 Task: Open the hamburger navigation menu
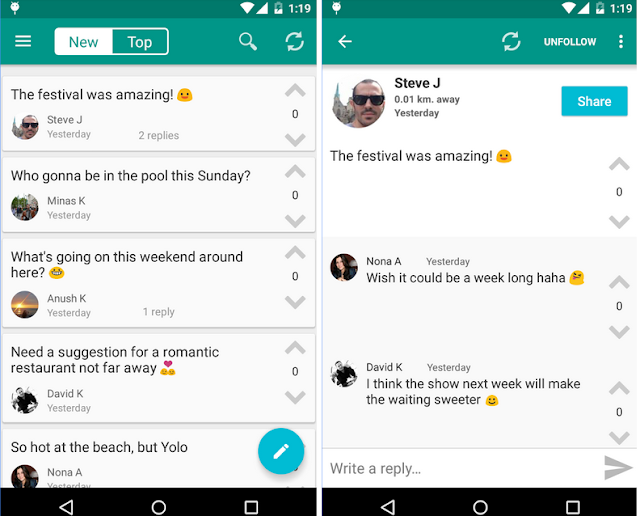pos(23,41)
